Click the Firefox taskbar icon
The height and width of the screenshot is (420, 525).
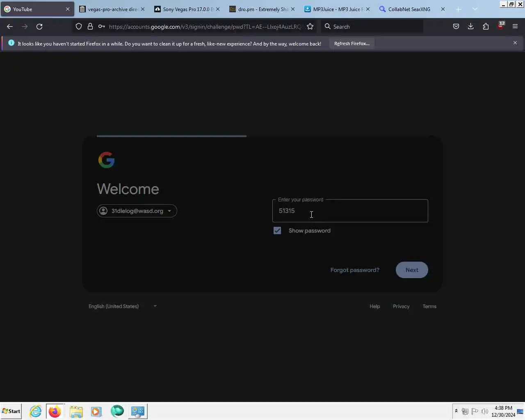[x=55, y=411]
